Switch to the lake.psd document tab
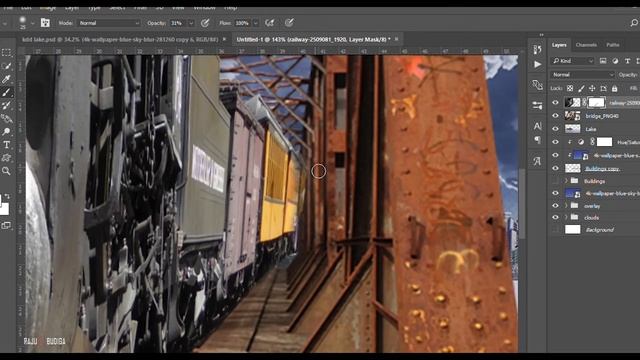The image size is (640, 360). tap(120, 40)
